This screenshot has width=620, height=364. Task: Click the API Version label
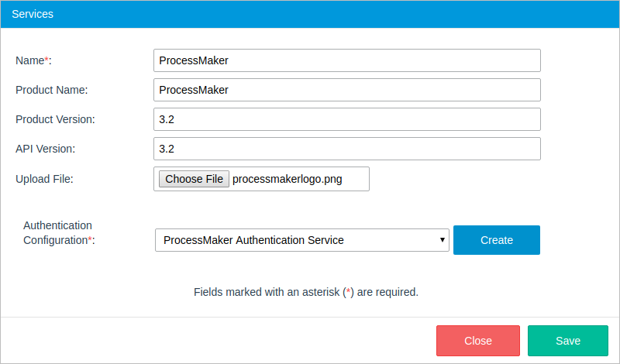pyautogui.click(x=45, y=149)
